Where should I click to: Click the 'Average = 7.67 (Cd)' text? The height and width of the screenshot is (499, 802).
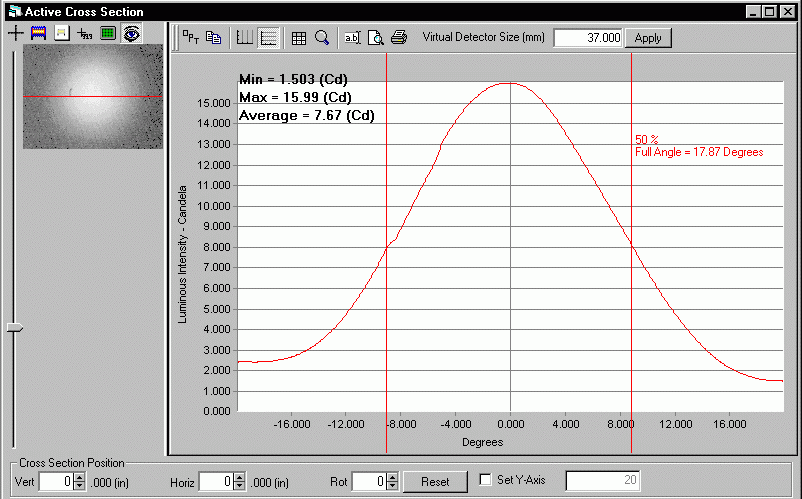pos(306,116)
